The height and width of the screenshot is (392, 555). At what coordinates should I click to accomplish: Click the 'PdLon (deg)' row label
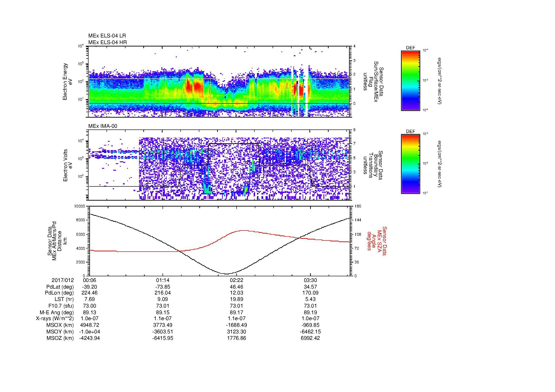click(x=59, y=293)
